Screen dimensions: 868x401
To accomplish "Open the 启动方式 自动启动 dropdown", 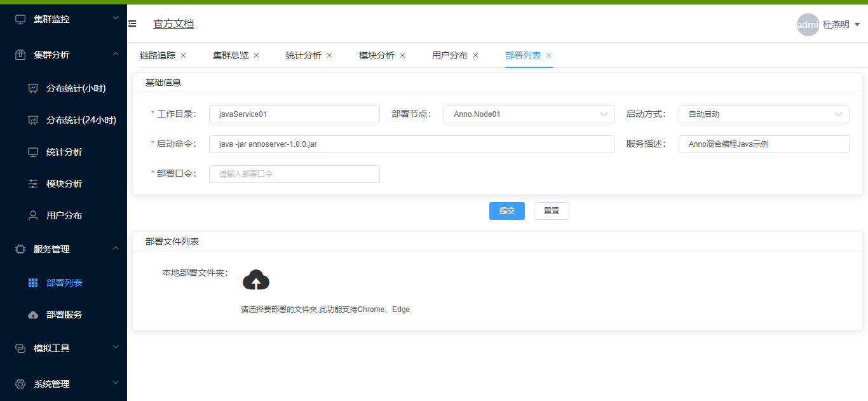I will [x=764, y=114].
